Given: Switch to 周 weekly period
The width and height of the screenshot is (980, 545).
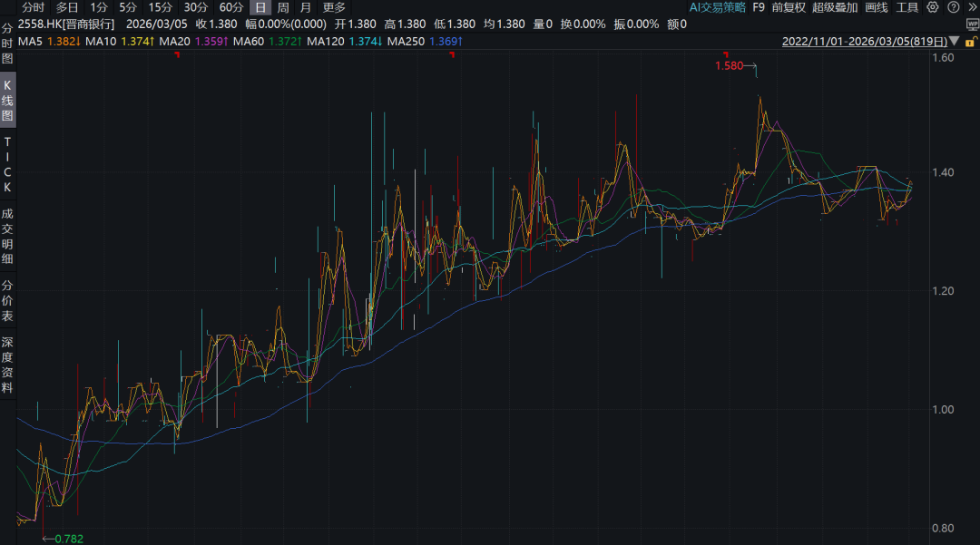Looking at the screenshot, I should 283,7.
